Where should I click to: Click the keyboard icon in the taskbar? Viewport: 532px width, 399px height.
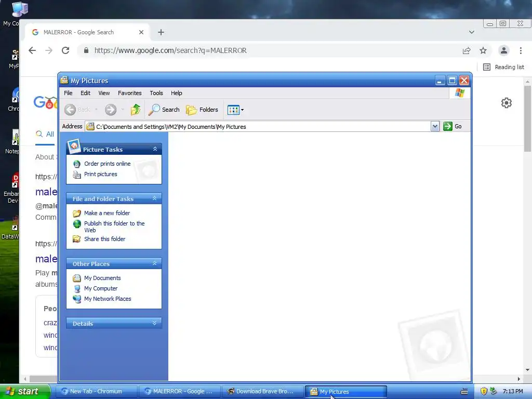[464, 392]
